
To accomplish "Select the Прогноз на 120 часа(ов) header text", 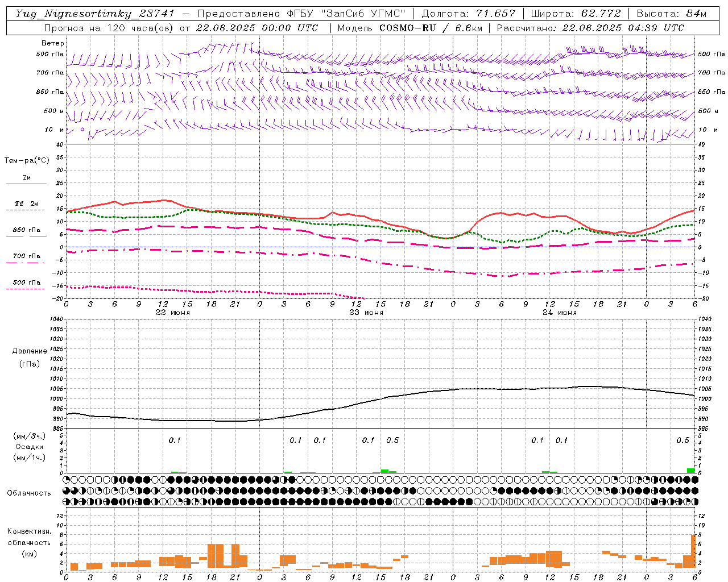I will pos(110,28).
